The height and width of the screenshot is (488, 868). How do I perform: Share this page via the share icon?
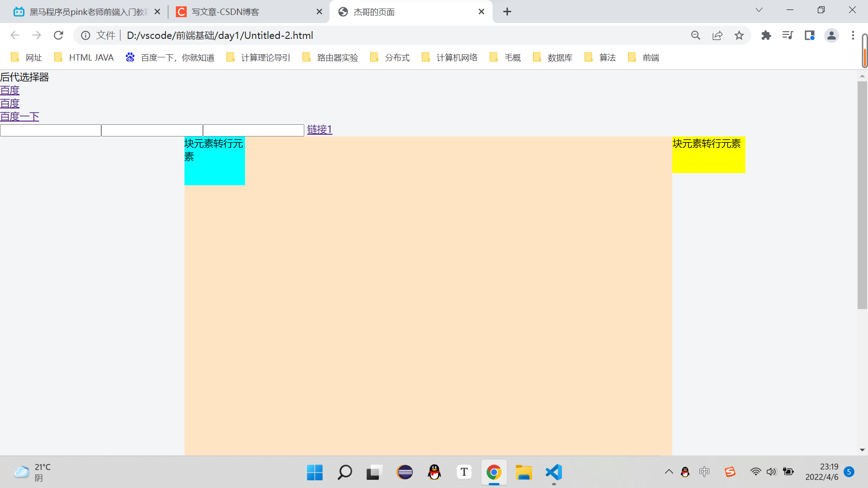point(717,35)
